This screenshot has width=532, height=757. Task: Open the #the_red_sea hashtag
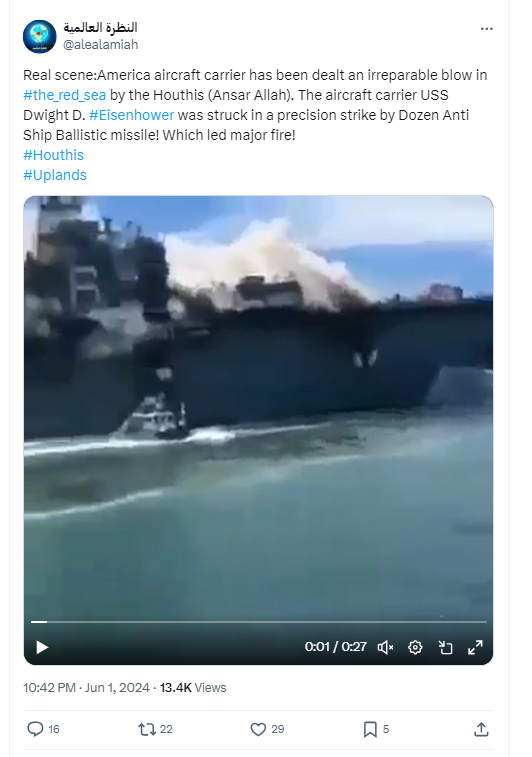click(64, 95)
